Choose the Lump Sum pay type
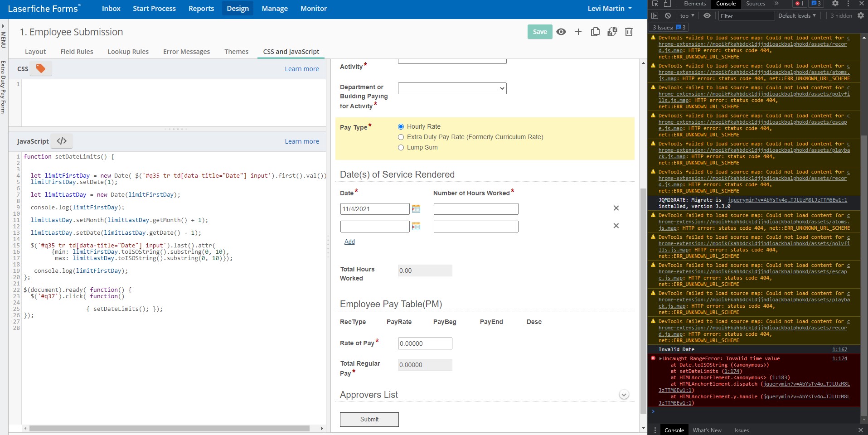 [x=401, y=147]
